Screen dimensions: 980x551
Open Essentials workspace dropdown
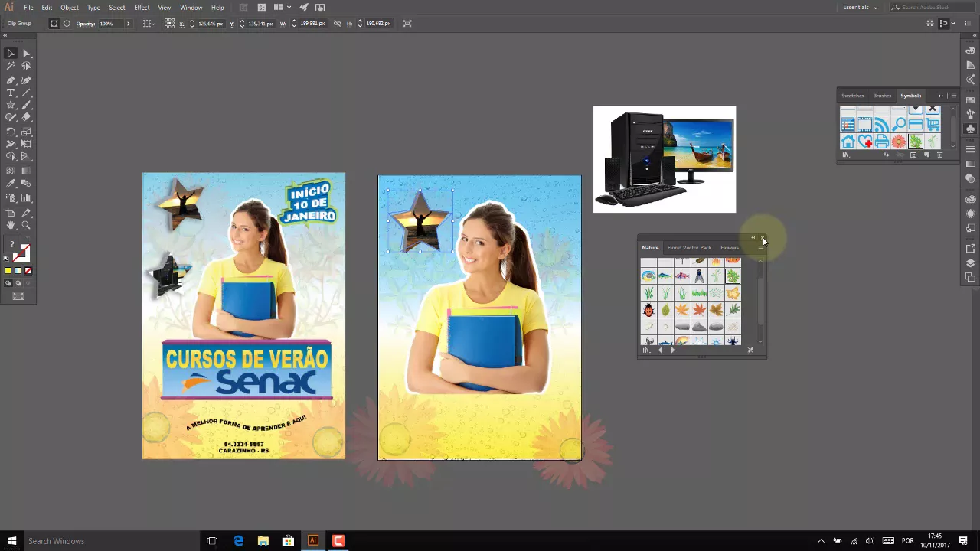[x=861, y=7]
